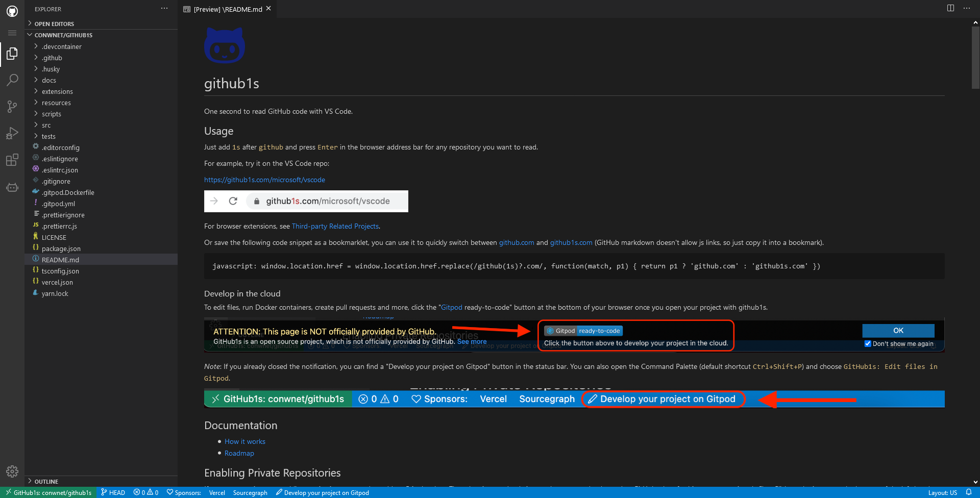This screenshot has width=980, height=498.
Task: Open Explorer more actions ellipsis
Action: click(164, 9)
